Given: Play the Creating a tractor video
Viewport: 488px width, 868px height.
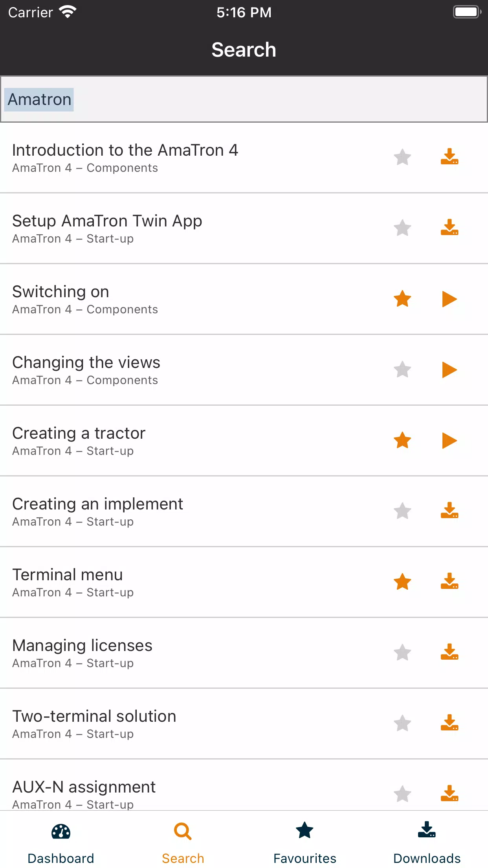Looking at the screenshot, I should pyautogui.click(x=449, y=441).
